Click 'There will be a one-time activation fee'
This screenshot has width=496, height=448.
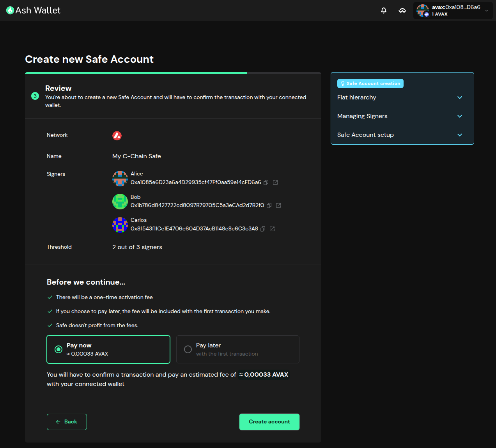point(105,297)
